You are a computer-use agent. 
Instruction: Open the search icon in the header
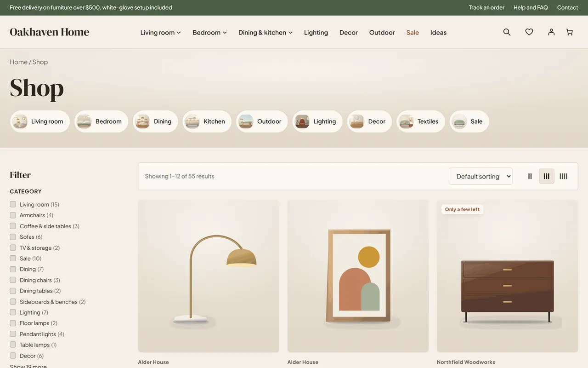pos(507,32)
